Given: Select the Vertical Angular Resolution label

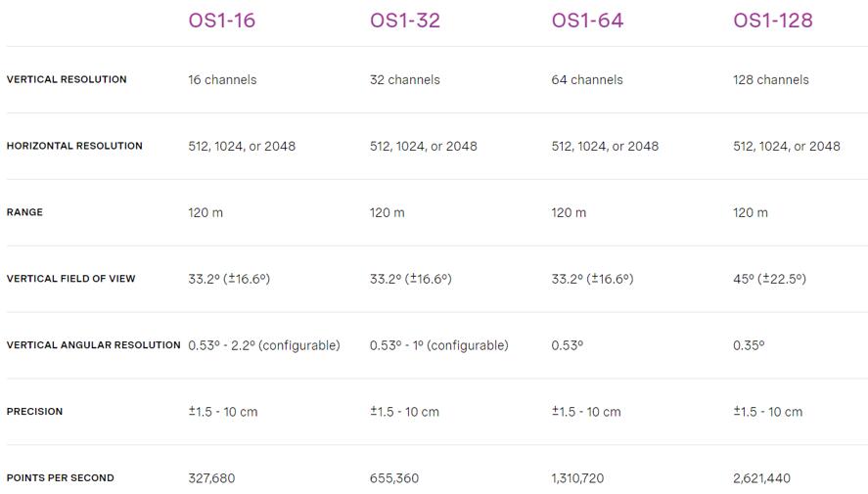Looking at the screenshot, I should tap(93, 345).
